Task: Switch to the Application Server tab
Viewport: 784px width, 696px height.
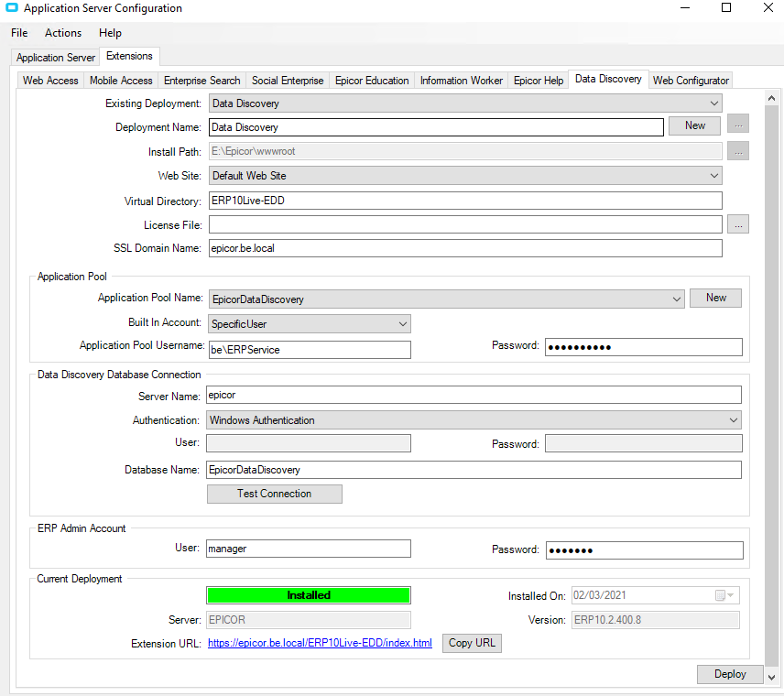Action: click(x=56, y=58)
